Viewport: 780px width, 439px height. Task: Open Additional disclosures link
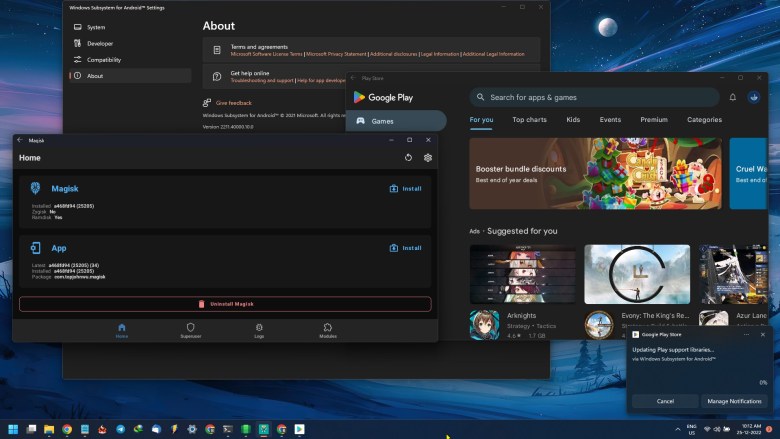coord(393,54)
